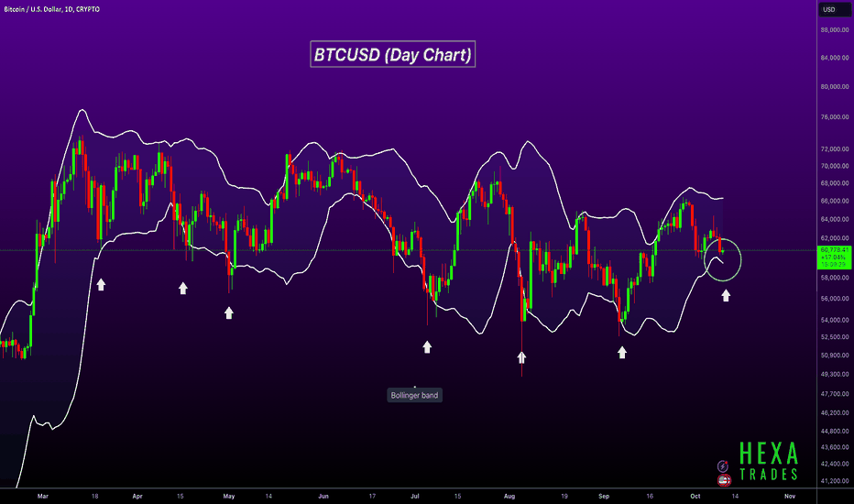Click the Mar label on time axis
Image resolution: width=854 pixels, height=504 pixels.
click(x=42, y=497)
